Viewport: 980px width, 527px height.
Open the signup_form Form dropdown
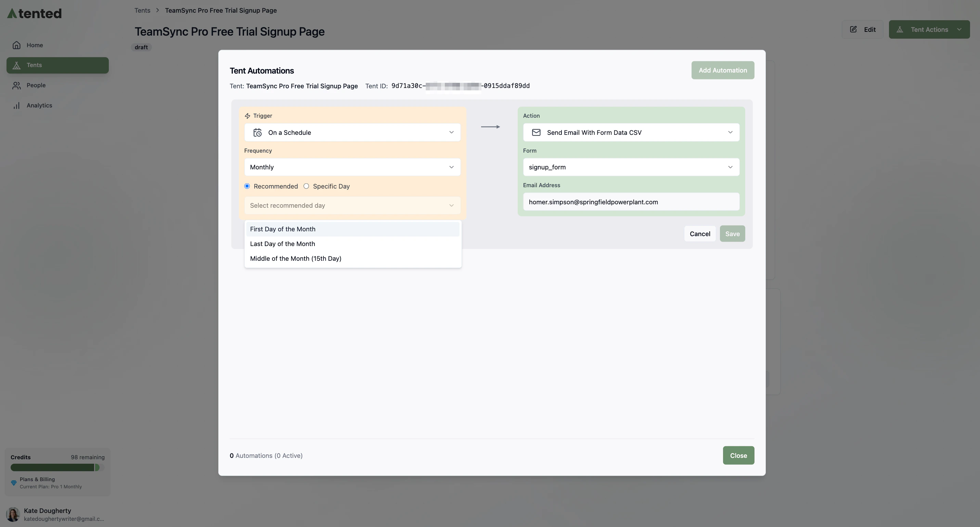coord(631,167)
